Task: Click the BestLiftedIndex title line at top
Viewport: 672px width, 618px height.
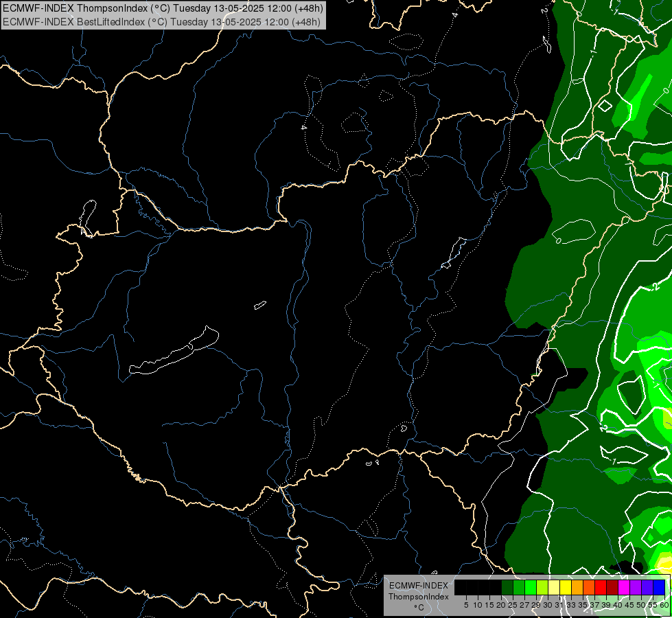Action: (x=161, y=21)
